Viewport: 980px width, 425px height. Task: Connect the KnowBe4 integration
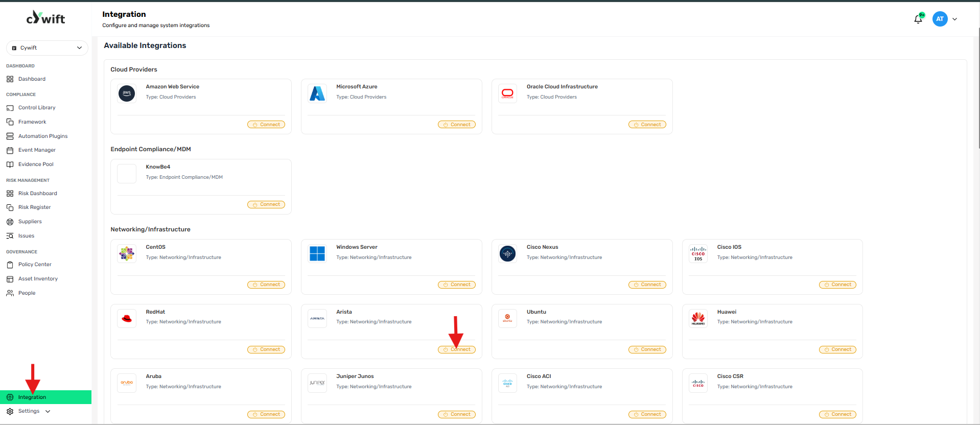(x=266, y=204)
